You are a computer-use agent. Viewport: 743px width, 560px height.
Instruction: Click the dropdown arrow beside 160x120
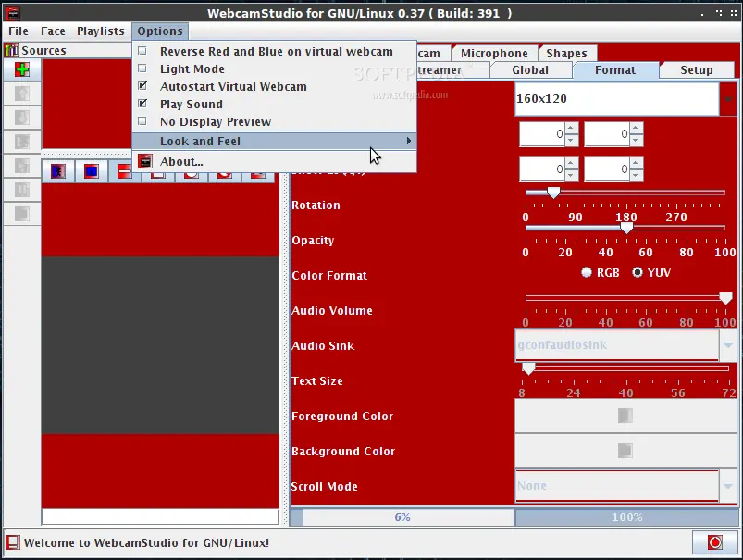point(728,99)
